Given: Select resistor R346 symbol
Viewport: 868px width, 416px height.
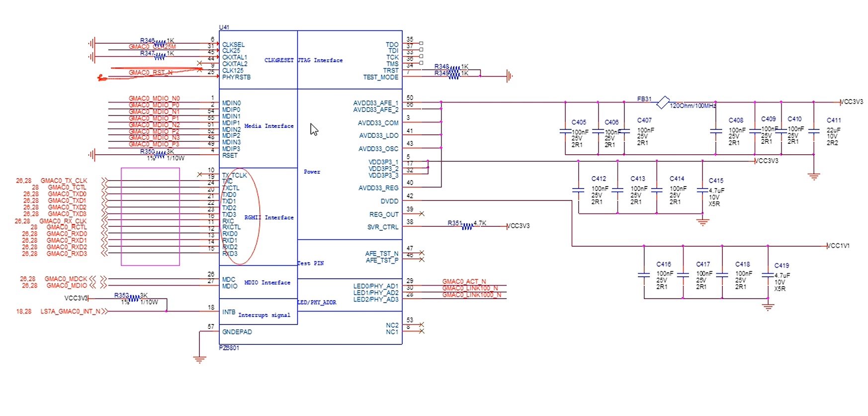Looking at the screenshot, I should click(160, 43).
